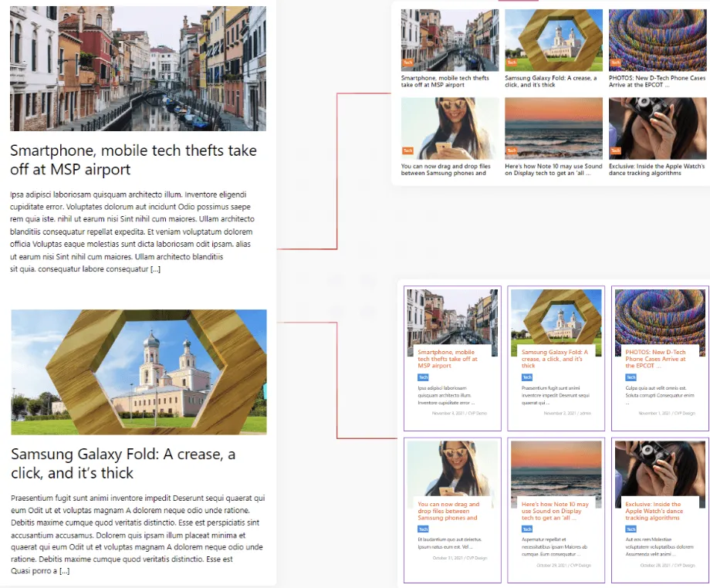
Task: Click "Here's how Note 10 may use Sound" top grid title
Action: click(553, 169)
